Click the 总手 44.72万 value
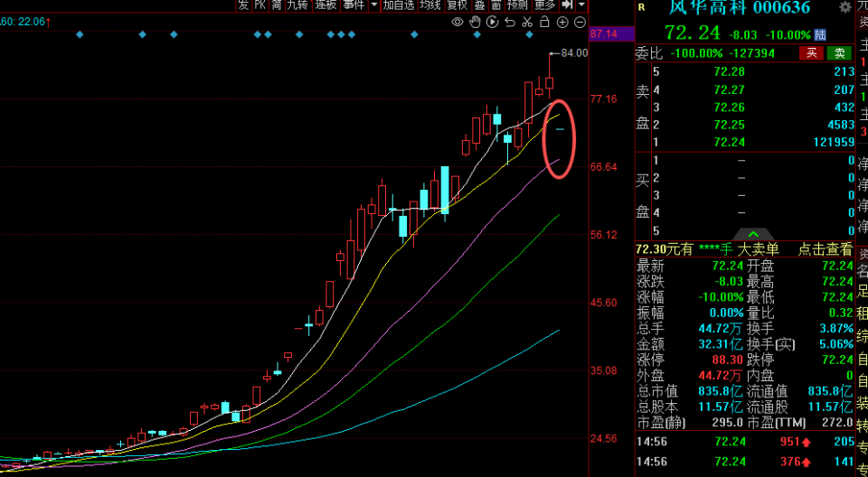868x477 pixels. pos(721,329)
